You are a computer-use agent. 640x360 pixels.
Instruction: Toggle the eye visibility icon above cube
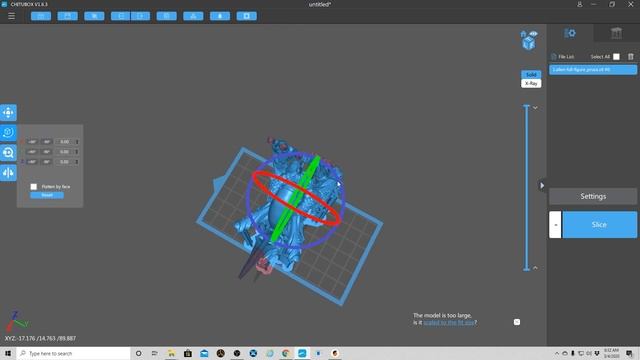(x=533, y=33)
